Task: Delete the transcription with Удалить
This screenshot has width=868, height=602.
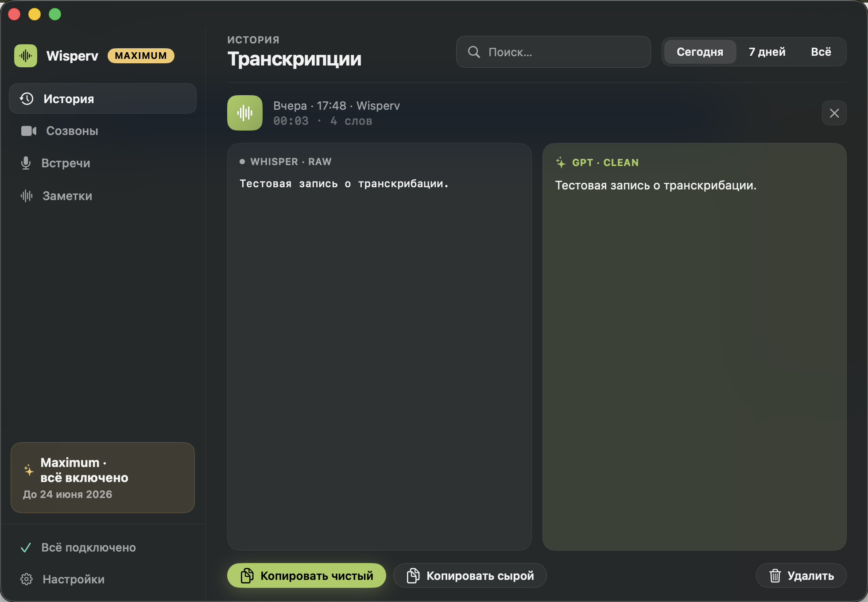Action: (801, 575)
